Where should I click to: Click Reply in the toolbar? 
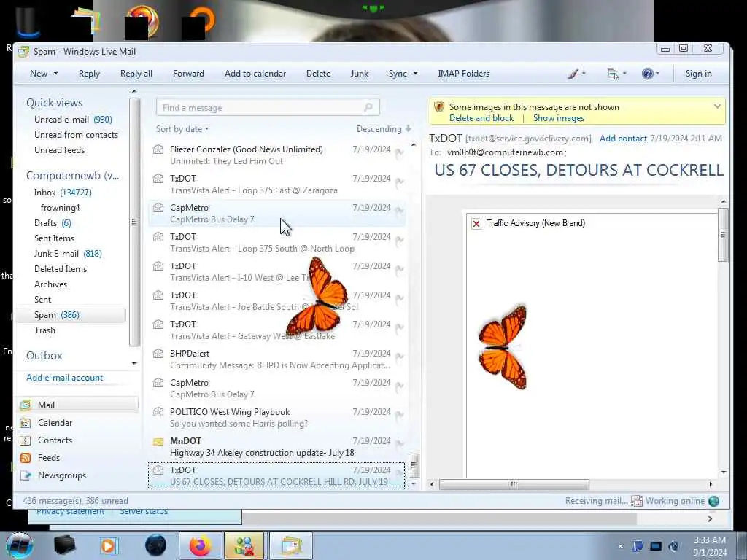pyautogui.click(x=89, y=74)
